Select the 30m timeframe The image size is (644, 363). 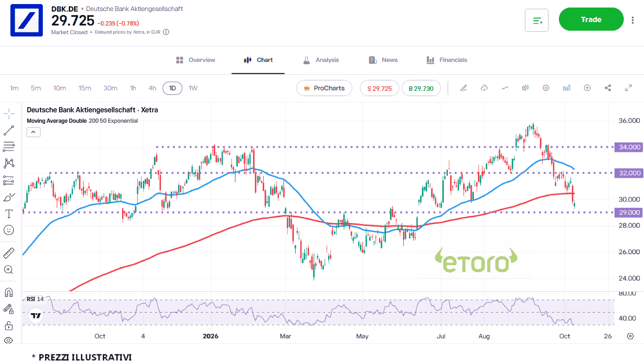point(110,88)
